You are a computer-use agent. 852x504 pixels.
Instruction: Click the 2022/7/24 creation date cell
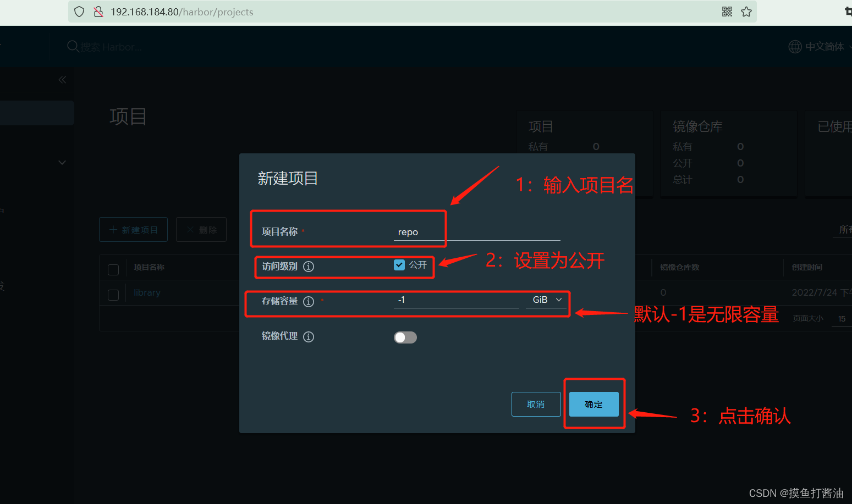tap(822, 292)
